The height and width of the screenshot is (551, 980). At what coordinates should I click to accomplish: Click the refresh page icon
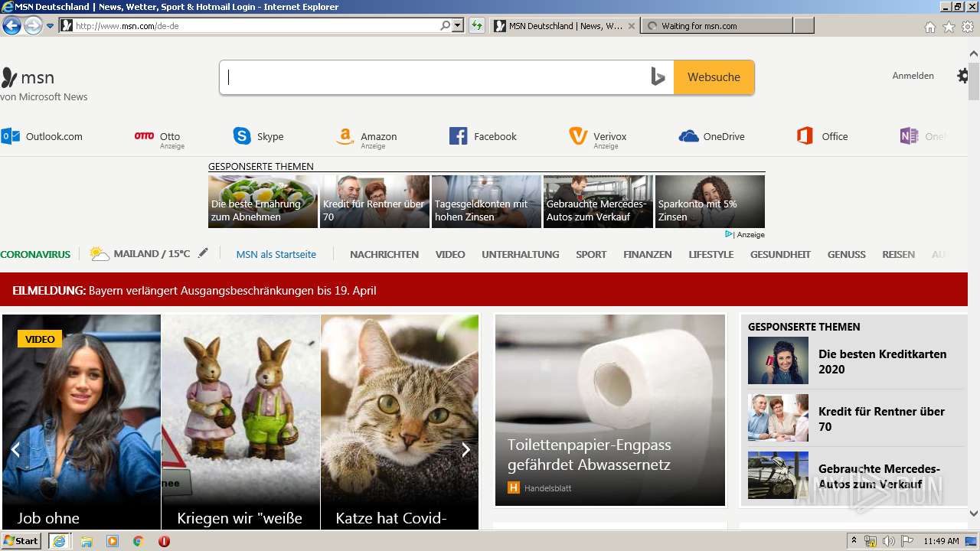point(477,26)
